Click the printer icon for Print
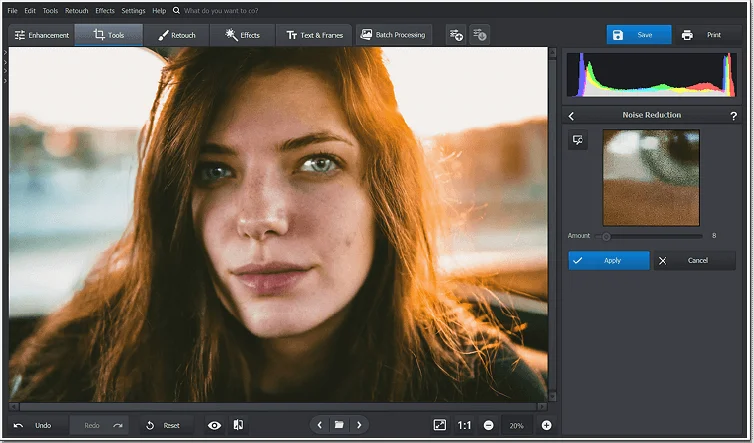The height and width of the screenshot is (443, 754). coord(687,35)
